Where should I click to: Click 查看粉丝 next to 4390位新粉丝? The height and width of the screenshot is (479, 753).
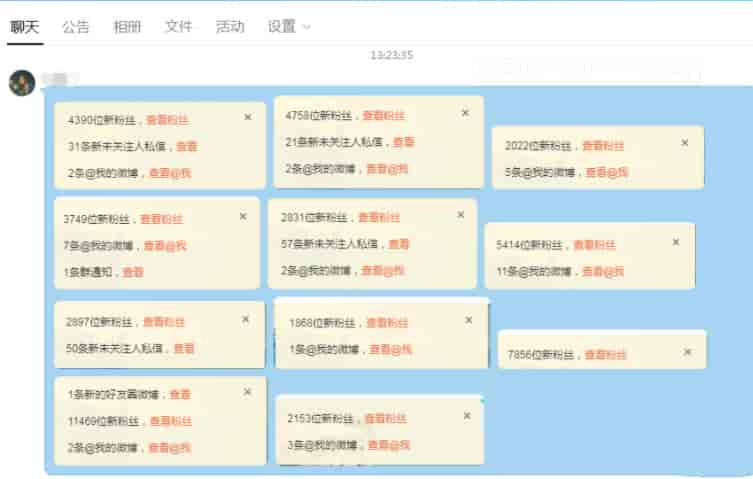click(x=167, y=120)
